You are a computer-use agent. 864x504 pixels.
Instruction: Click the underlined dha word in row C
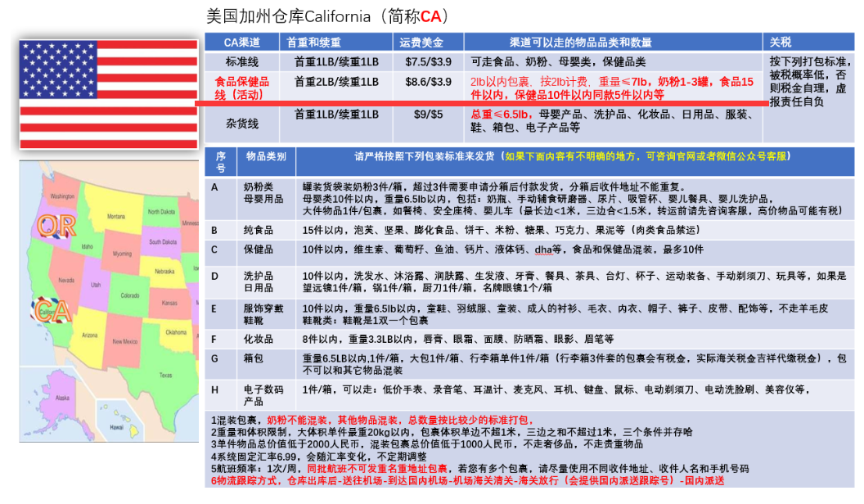point(542,250)
